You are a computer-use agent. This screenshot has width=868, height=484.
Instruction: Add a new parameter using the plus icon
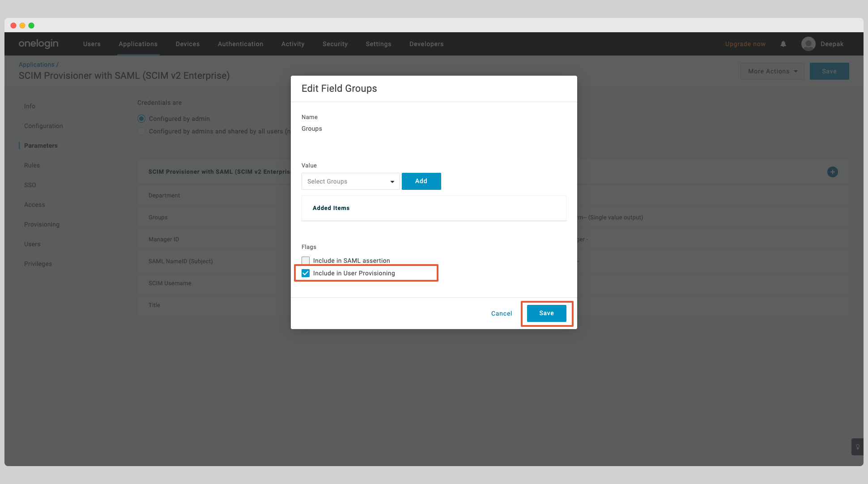coord(833,172)
